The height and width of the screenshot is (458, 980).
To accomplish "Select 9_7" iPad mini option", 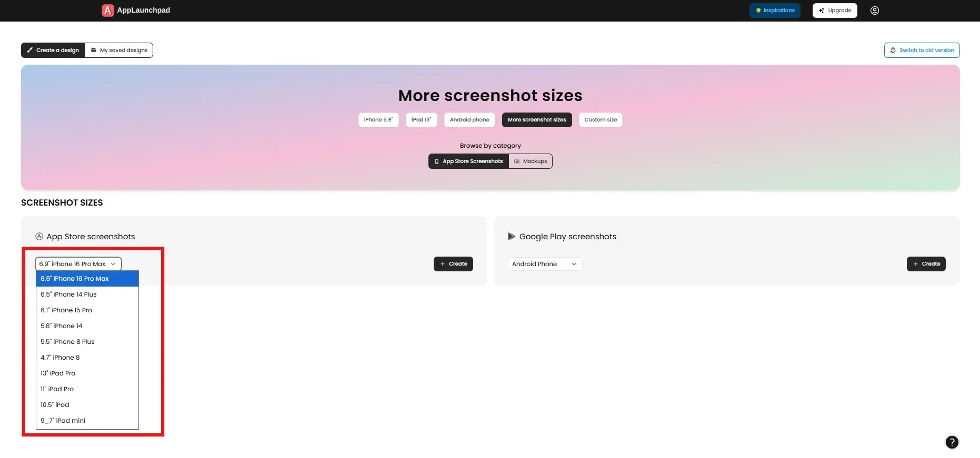I will coord(87,421).
